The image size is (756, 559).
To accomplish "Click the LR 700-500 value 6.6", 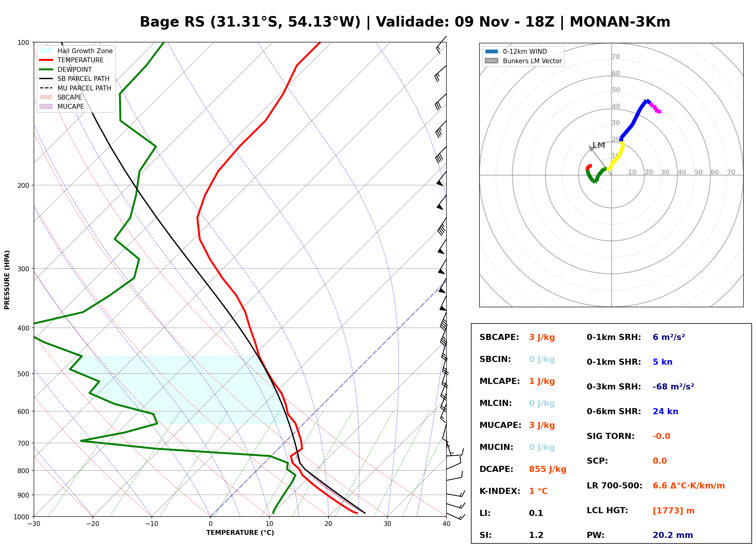I will click(x=689, y=486).
